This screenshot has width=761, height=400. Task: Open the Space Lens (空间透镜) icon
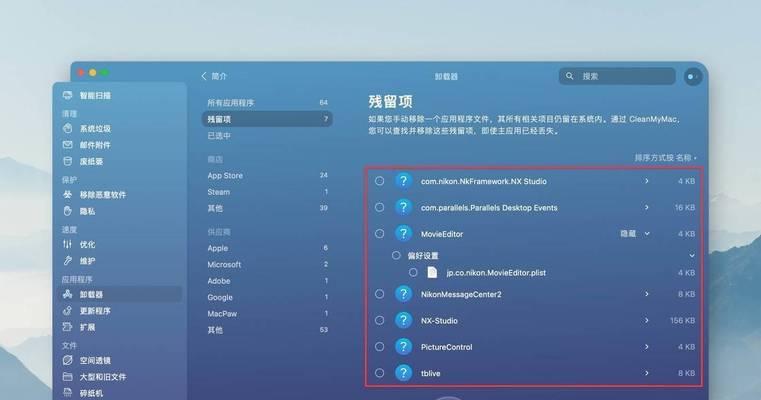point(67,360)
